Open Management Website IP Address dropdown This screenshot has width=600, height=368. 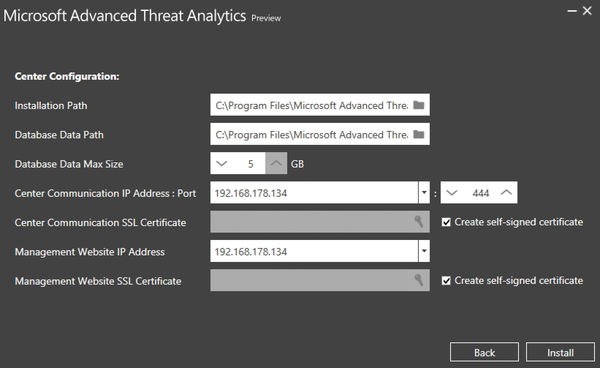pyautogui.click(x=424, y=251)
